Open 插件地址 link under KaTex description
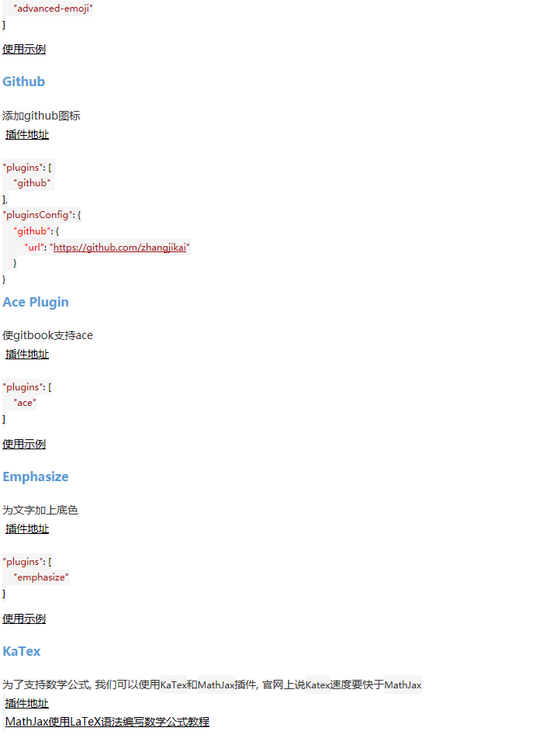This screenshot has height=745, width=560. point(27,703)
